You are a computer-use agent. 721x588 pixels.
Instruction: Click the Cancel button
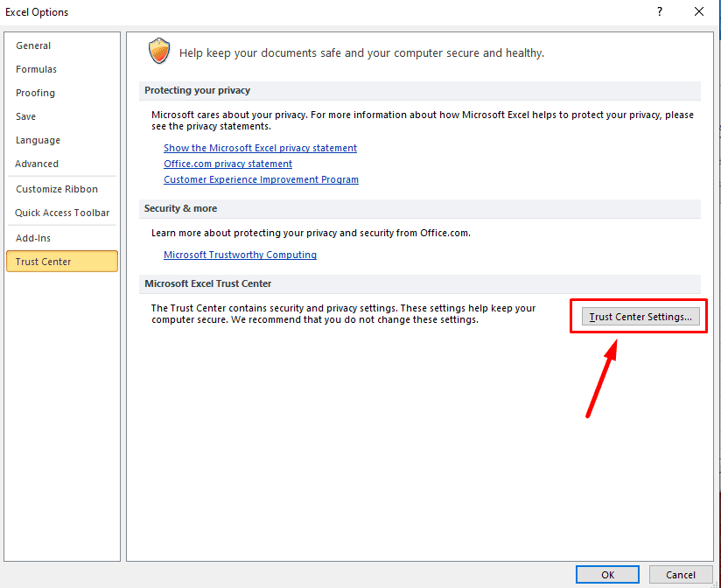(681, 575)
